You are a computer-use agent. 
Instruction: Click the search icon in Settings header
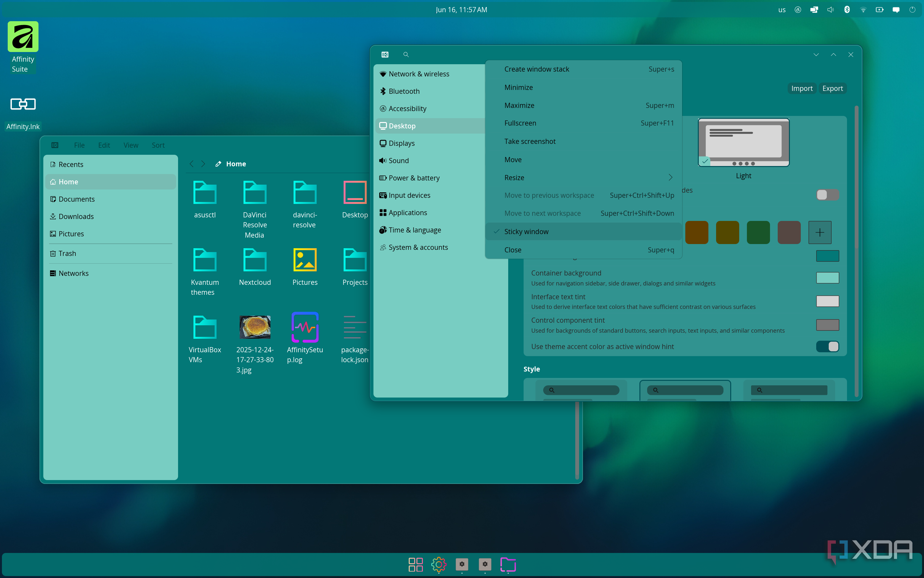click(x=406, y=55)
